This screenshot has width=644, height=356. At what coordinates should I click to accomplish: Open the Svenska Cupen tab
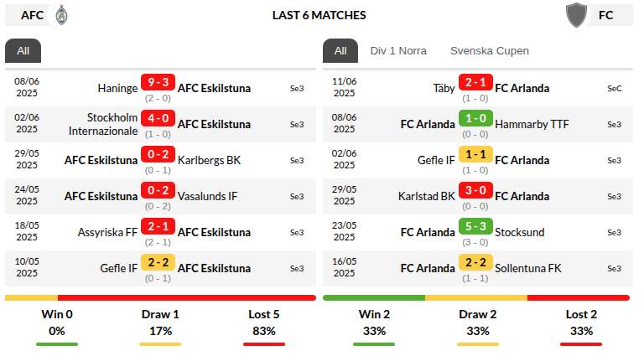point(490,51)
